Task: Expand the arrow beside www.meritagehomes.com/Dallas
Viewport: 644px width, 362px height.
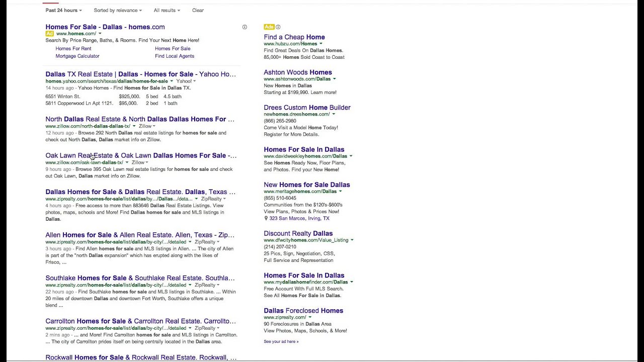Action: pos(340,192)
